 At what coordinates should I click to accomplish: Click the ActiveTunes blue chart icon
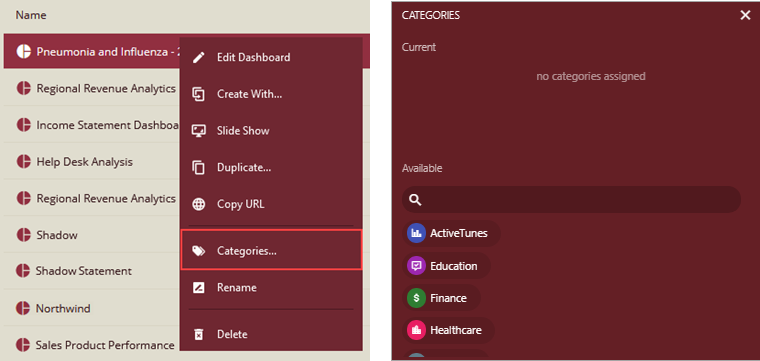point(416,234)
